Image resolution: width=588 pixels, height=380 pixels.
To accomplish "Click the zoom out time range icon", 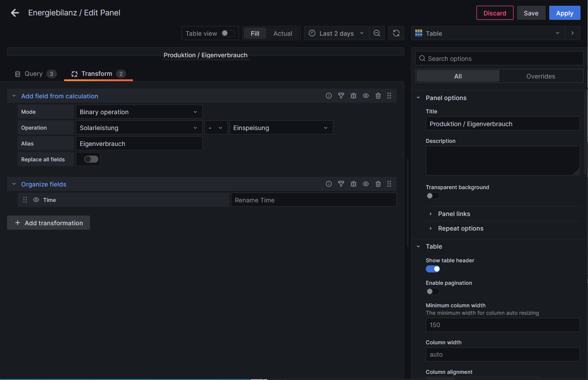I will [377, 34].
